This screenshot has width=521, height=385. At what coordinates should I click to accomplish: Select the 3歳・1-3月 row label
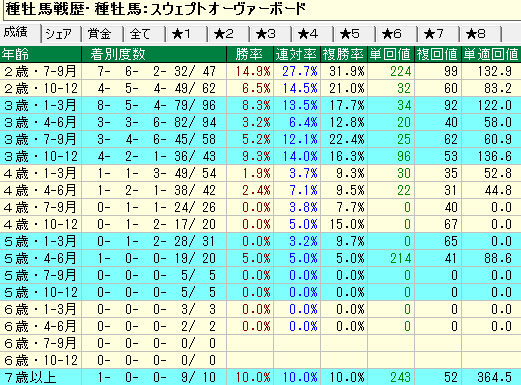41,105
